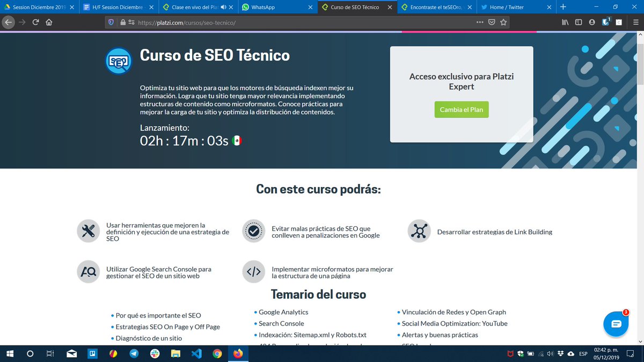Click 'Indexación: Sitemap.xml y Robots.txt'

click(x=312, y=335)
